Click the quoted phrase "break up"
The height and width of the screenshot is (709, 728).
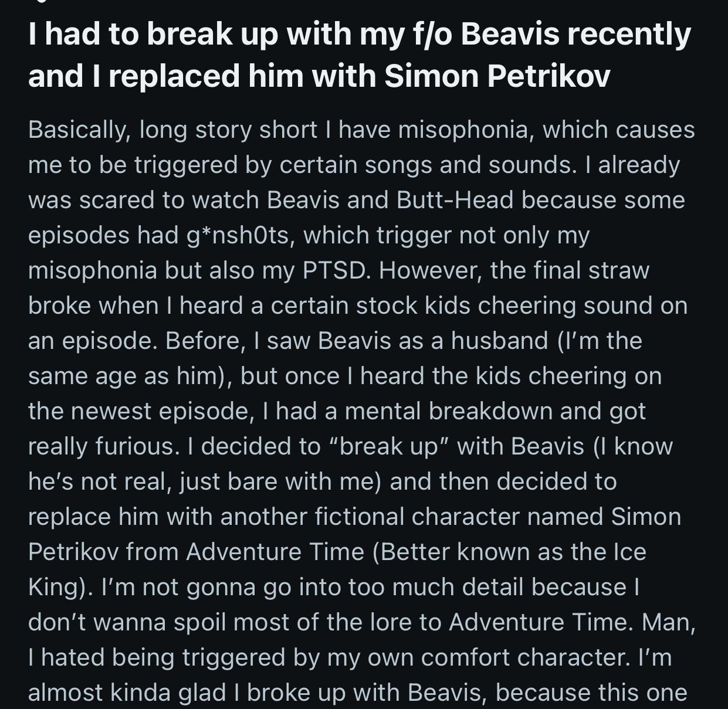388,447
